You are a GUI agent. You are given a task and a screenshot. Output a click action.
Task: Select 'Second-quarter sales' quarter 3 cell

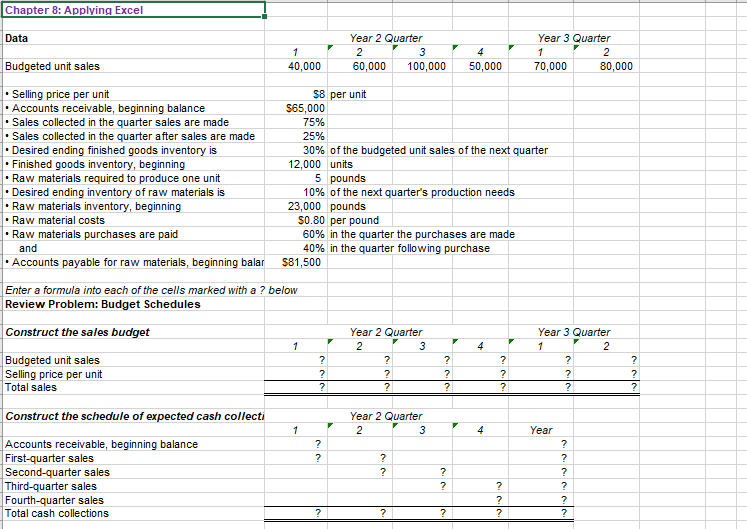pos(422,472)
